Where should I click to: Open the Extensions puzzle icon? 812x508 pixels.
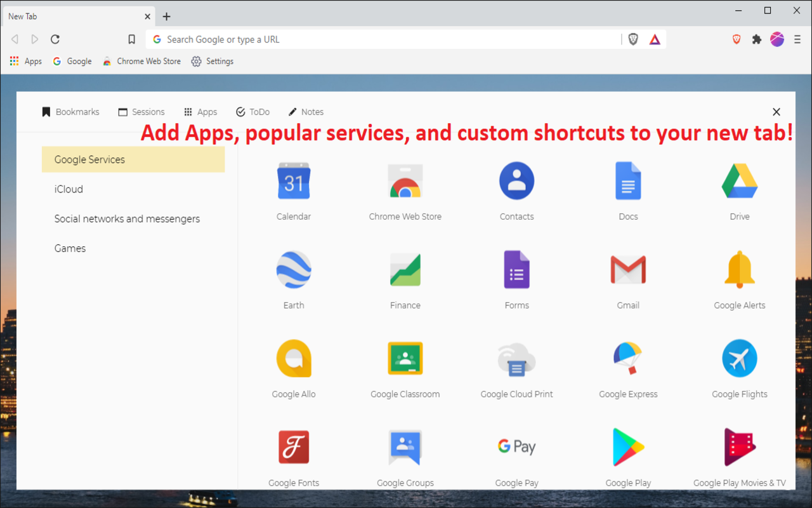click(756, 39)
